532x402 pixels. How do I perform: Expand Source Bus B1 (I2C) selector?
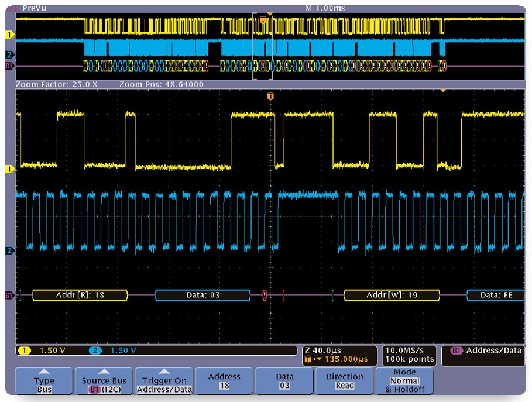[104, 381]
